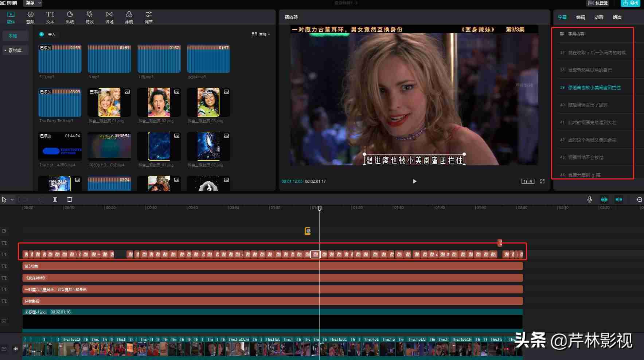Open the 媒体 media panel

[11, 17]
